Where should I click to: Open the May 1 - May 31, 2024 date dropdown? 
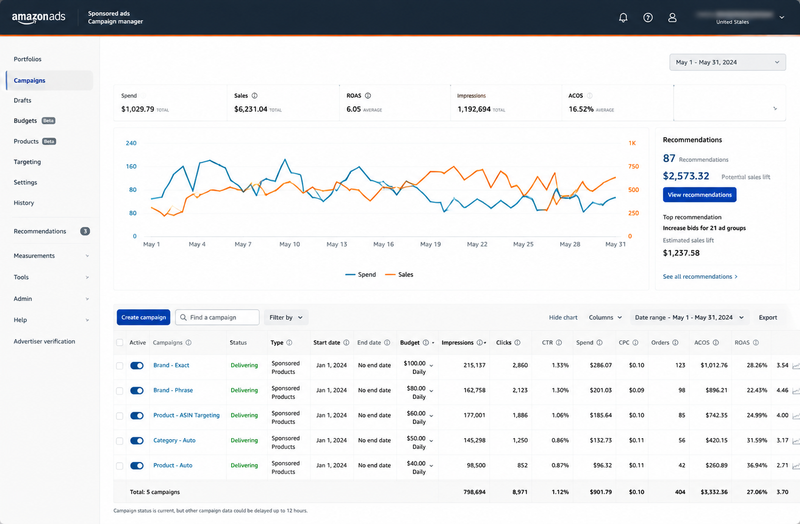tap(727, 62)
